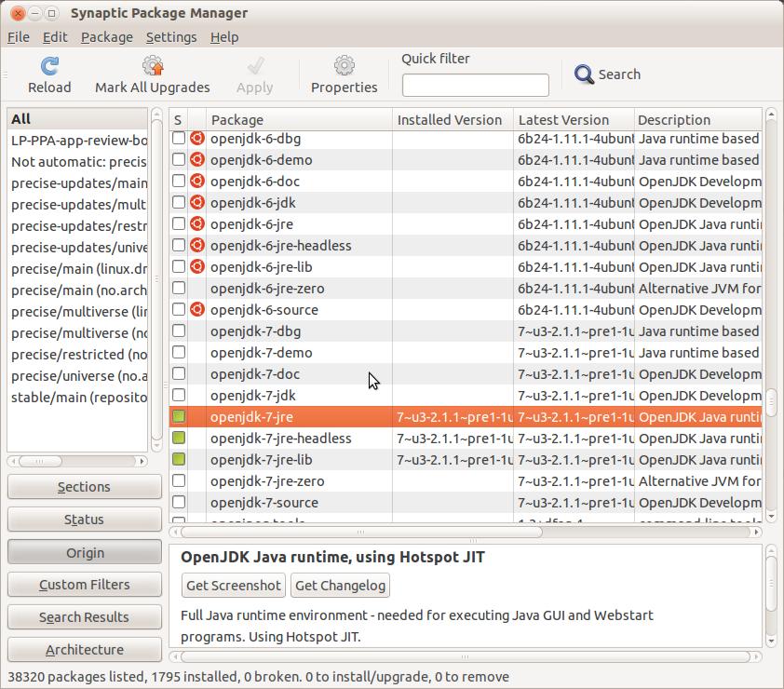This screenshot has width=784, height=689.
Task: Click the Quick filter text field
Action: 476,85
